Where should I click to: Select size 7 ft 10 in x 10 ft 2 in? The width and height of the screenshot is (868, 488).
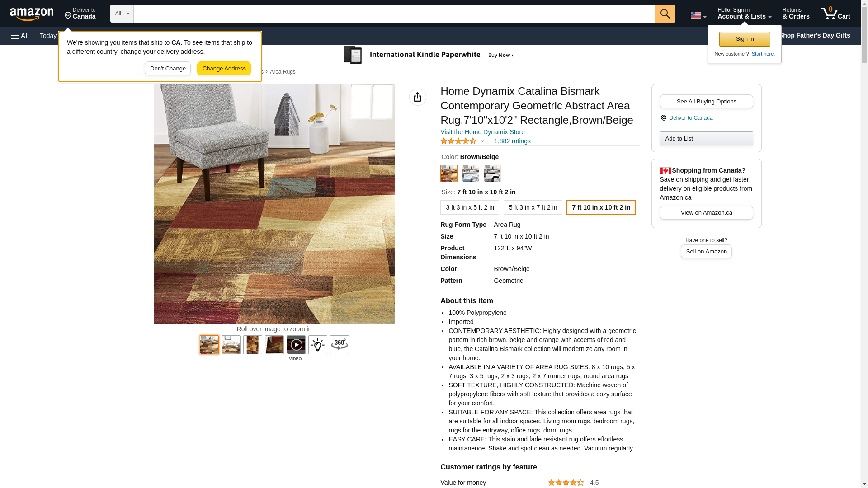pyautogui.click(x=601, y=207)
